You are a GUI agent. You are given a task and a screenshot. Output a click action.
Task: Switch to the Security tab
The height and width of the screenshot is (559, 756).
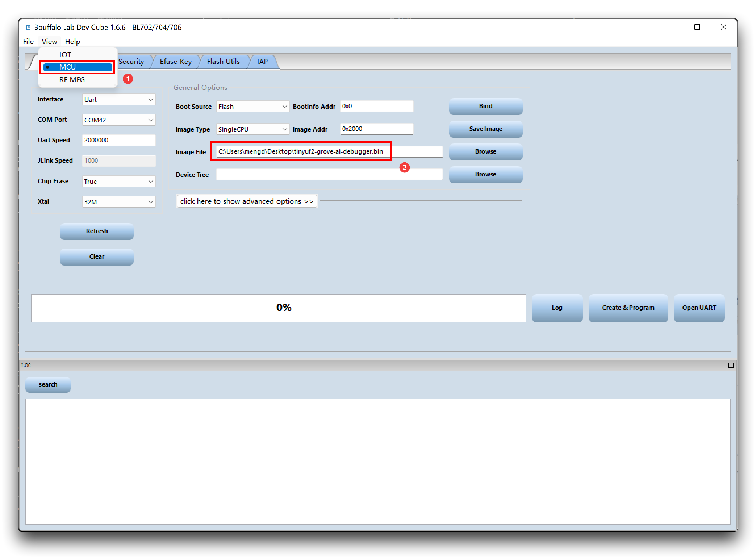131,62
